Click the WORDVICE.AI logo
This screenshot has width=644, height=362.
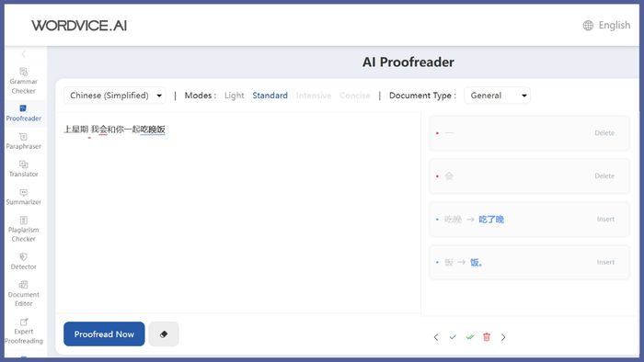tap(79, 26)
